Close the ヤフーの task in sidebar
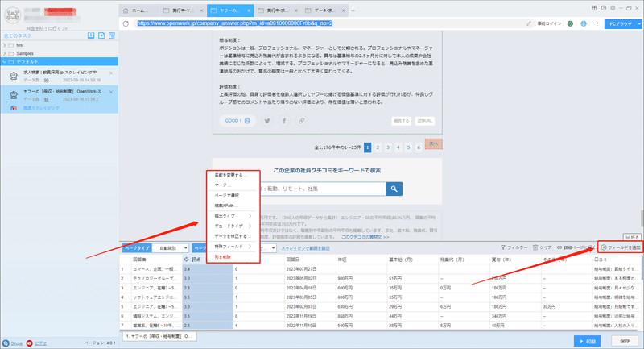Screen dimensions: 644x349 pyautogui.click(x=111, y=92)
